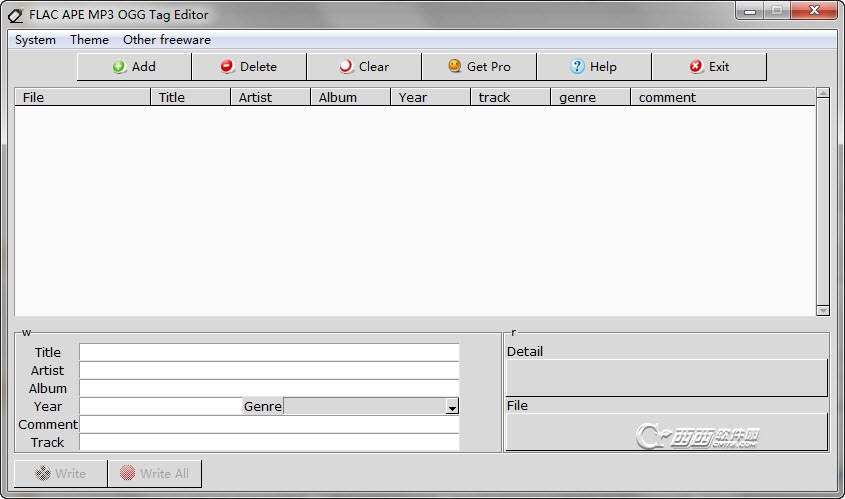The width and height of the screenshot is (845, 499).
Task: Sort by Year column header
Action: pyautogui.click(x=431, y=97)
